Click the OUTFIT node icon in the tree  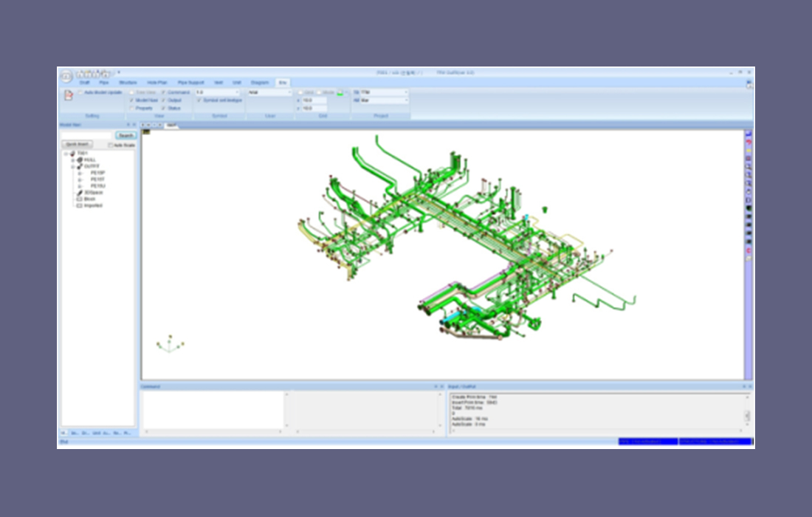click(x=79, y=166)
